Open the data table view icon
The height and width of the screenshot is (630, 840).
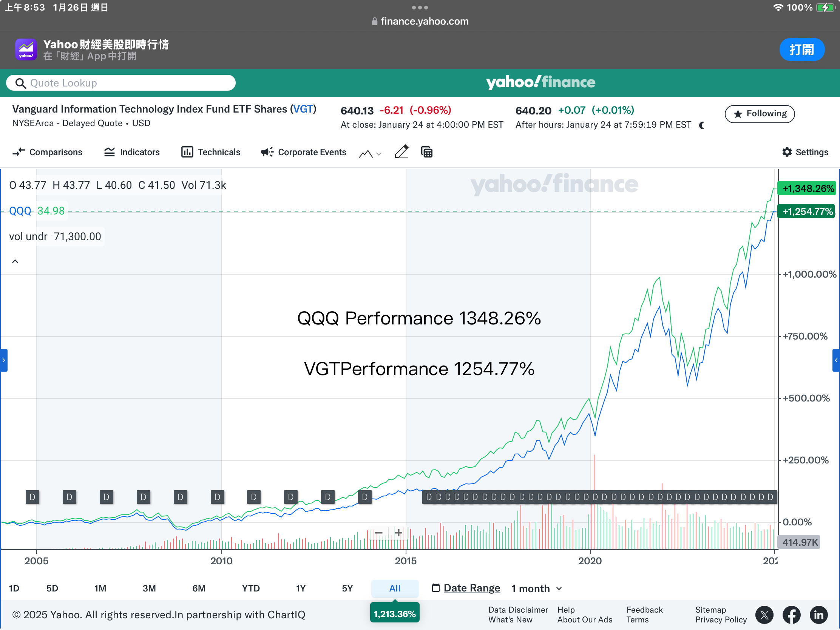[x=427, y=152]
